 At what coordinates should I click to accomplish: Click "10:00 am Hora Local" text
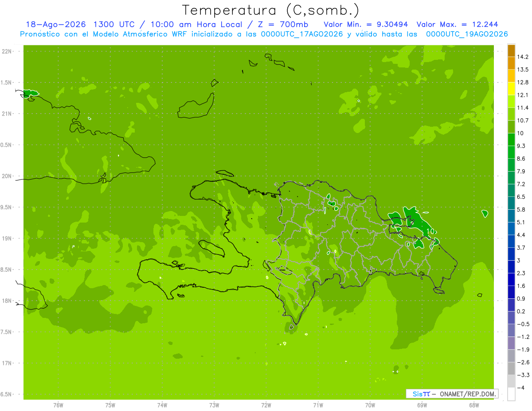(197, 24)
